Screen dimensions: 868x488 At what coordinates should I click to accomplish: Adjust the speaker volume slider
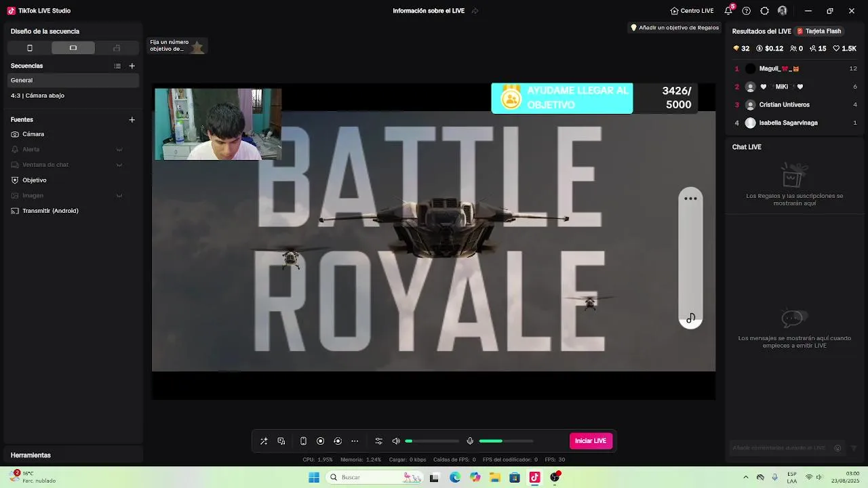432,441
